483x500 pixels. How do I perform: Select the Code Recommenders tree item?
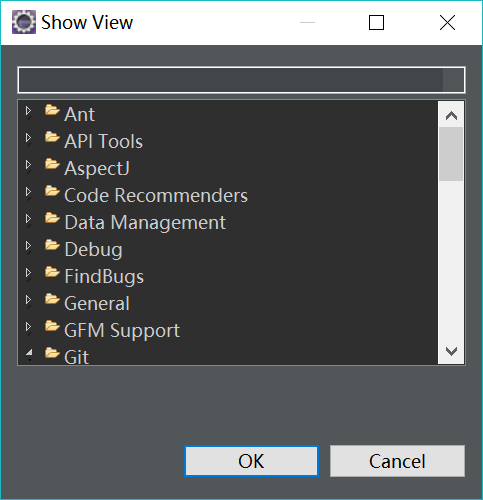(x=156, y=195)
